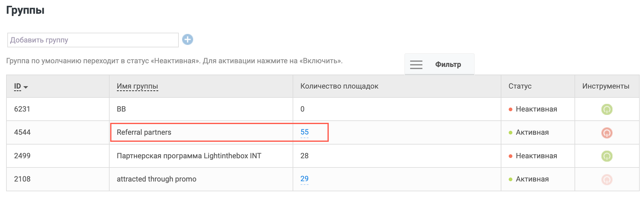Click the hamburger lines icon beside Фильтр
The height and width of the screenshot is (198, 644).
416,64
